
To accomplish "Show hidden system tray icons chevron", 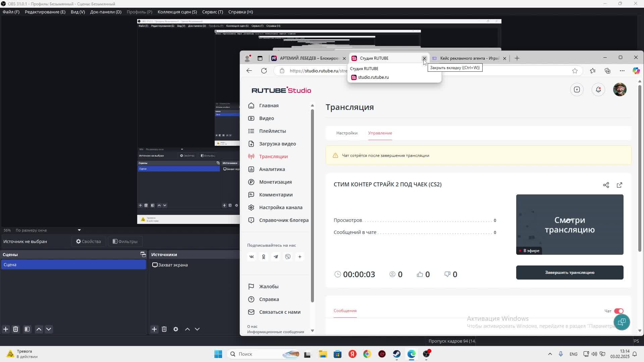I will click(550, 354).
